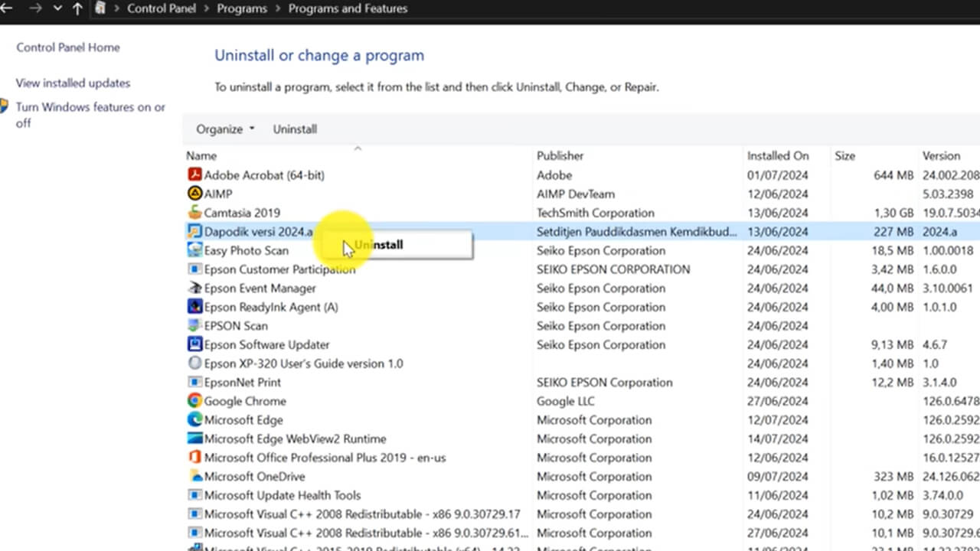Open Control Panel Home link
Screen dimensions: 980x551
tap(68, 47)
